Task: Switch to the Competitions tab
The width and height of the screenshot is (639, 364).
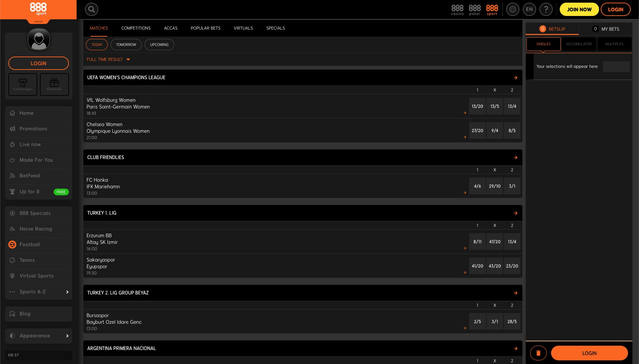Action: click(x=136, y=28)
